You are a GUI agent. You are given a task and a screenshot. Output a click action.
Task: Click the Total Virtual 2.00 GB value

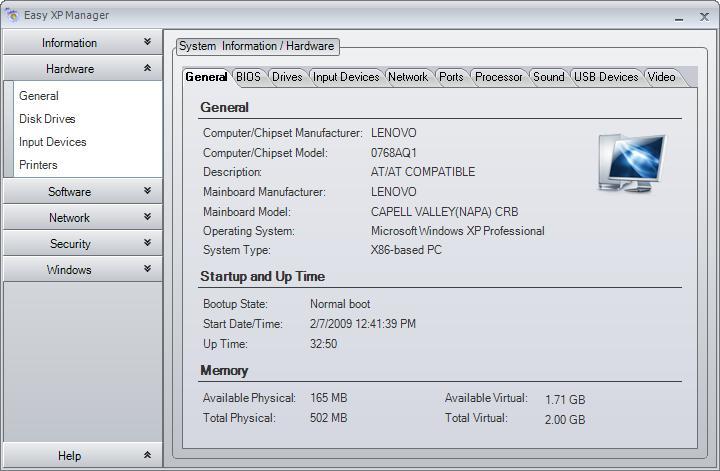point(565,420)
